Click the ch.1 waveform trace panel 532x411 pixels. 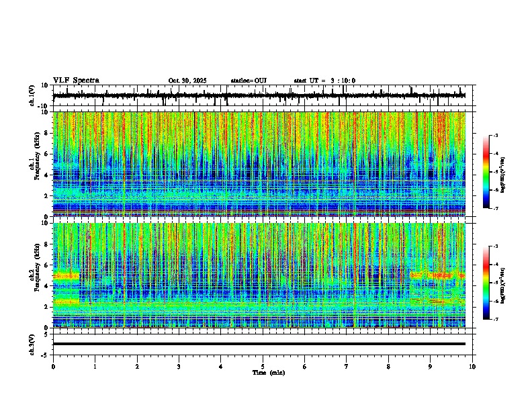click(x=264, y=95)
